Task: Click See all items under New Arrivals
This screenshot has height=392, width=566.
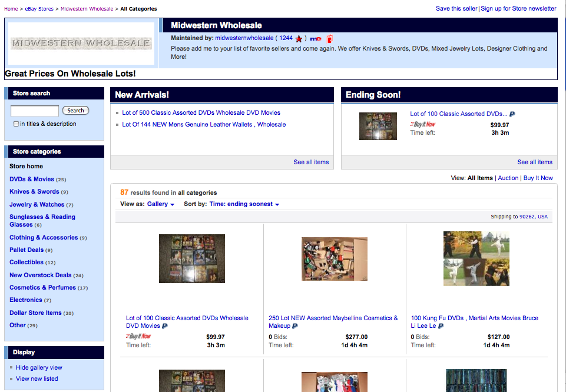Action: 311,162
